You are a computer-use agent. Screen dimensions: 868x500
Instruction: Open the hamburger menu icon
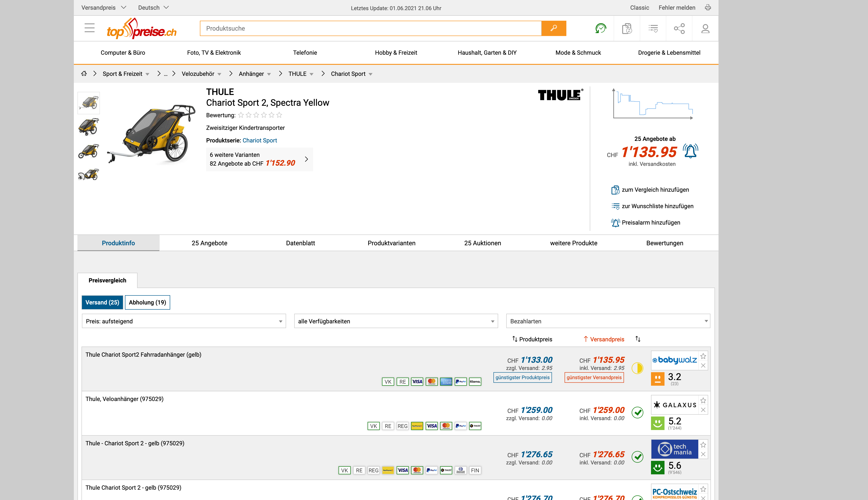89,28
